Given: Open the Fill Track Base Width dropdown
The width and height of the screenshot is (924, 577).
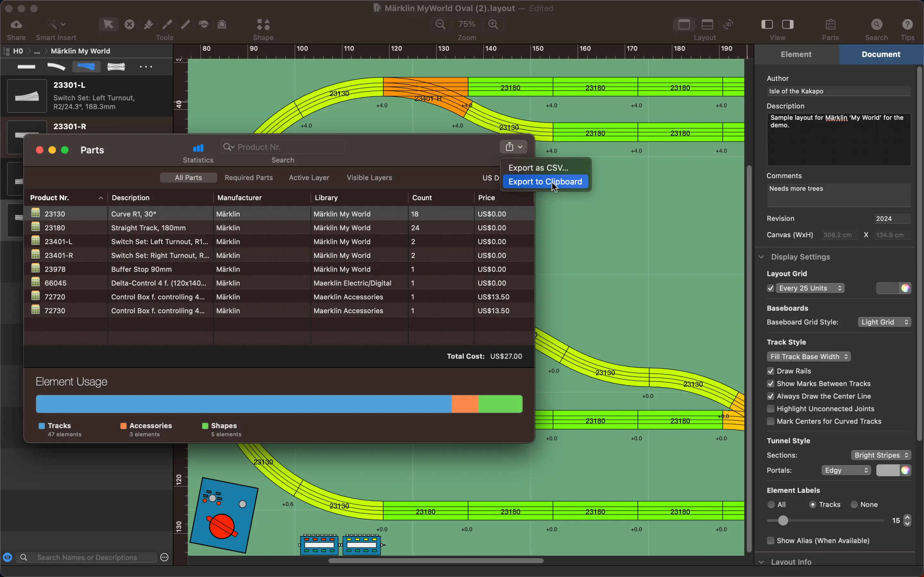Looking at the screenshot, I should coord(808,356).
